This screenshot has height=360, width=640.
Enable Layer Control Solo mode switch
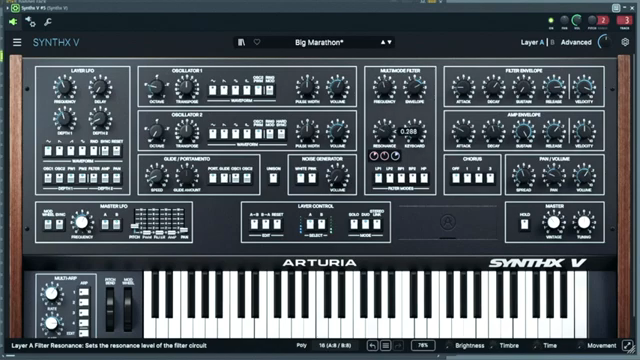coord(354,224)
